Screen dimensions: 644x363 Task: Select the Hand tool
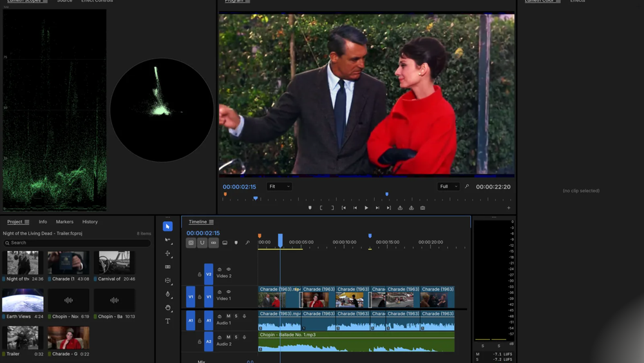(x=167, y=308)
